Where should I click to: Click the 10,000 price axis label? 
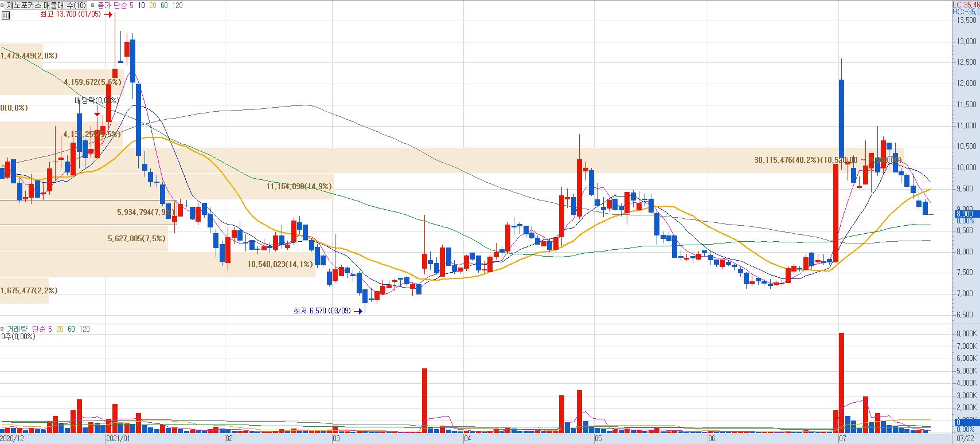967,167
